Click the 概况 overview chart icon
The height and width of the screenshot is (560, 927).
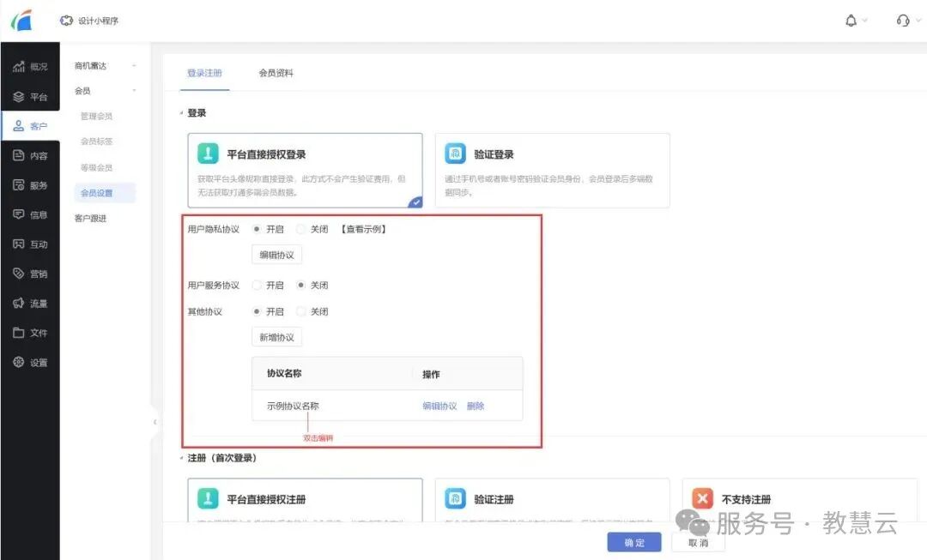pyautogui.click(x=18, y=67)
